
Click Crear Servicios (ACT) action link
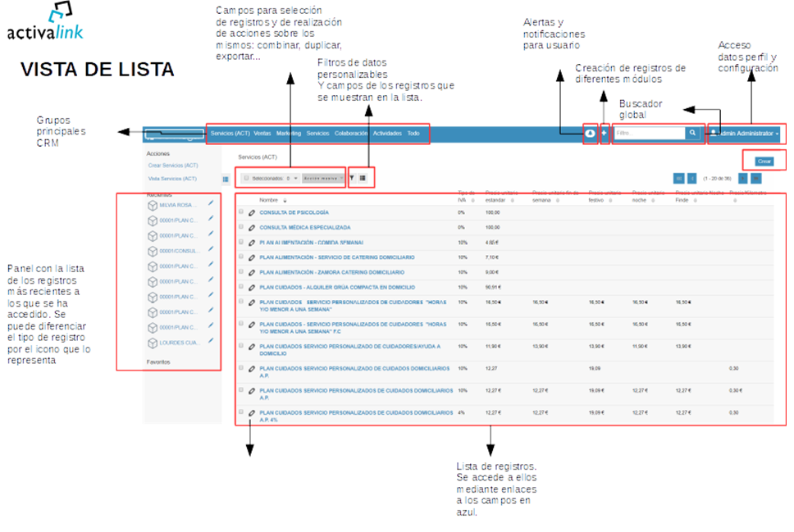[x=173, y=166]
